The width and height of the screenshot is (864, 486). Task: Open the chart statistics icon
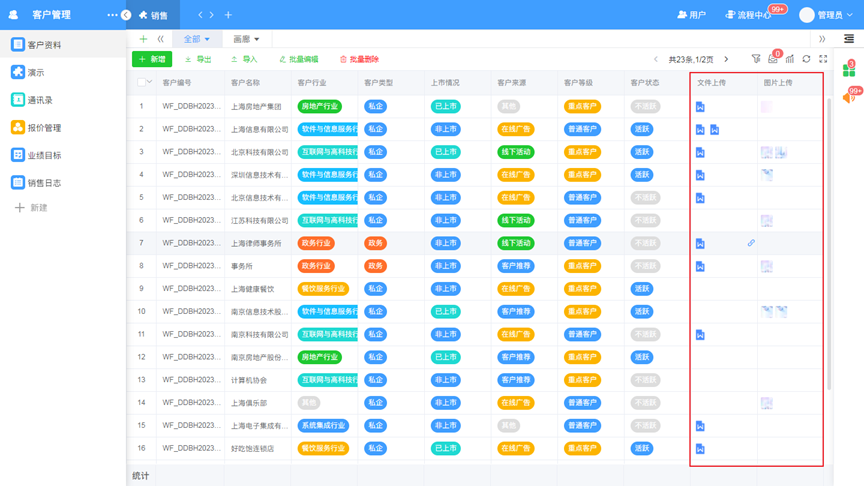pyautogui.click(x=790, y=60)
